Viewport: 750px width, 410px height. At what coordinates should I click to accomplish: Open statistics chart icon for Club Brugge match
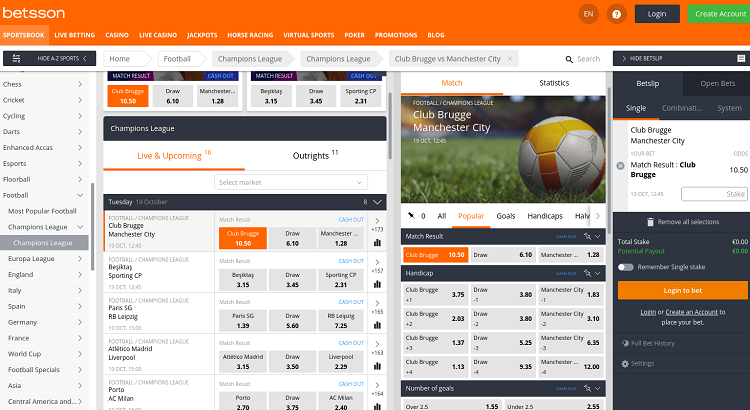click(377, 243)
